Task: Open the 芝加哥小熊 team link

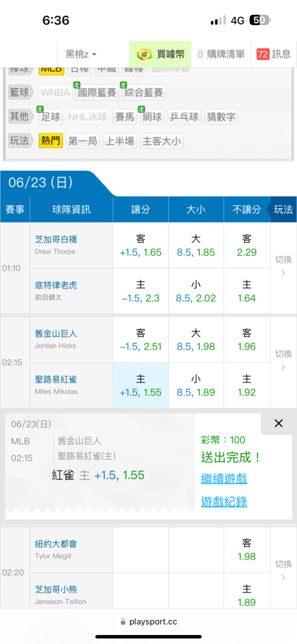Action: point(56,590)
